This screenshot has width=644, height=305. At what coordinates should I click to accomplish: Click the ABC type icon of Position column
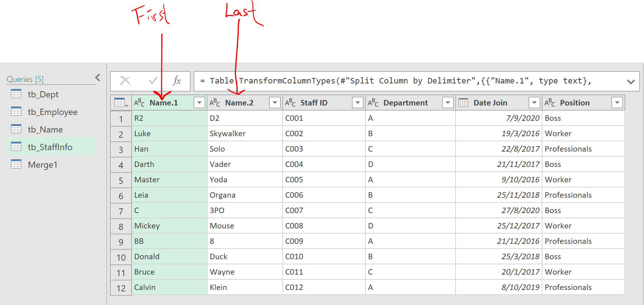[x=550, y=103]
